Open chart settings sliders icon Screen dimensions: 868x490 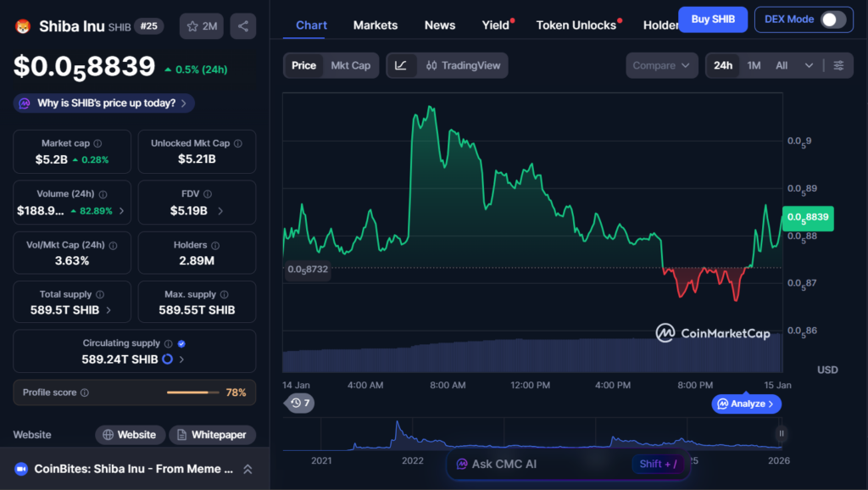coord(838,65)
